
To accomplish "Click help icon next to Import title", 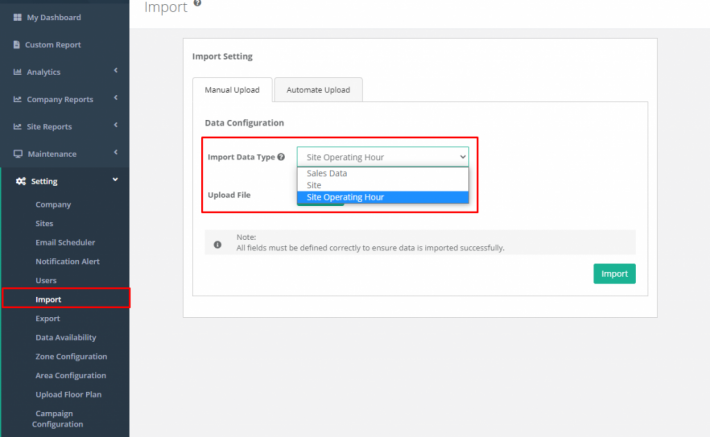I will [x=197, y=3].
